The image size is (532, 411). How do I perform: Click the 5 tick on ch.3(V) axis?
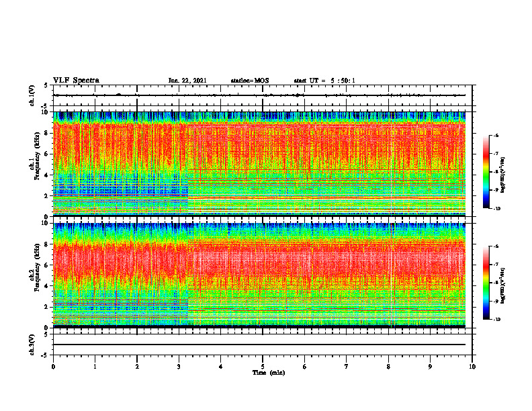click(46, 334)
